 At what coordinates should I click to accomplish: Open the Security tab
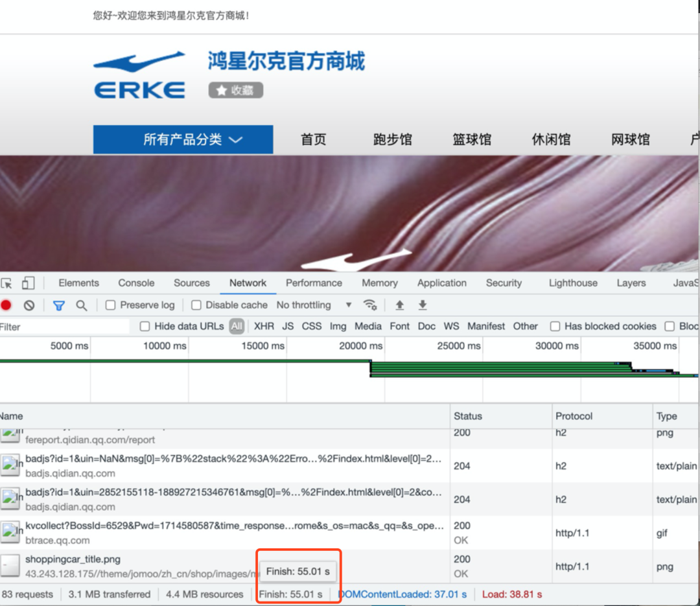tap(504, 283)
